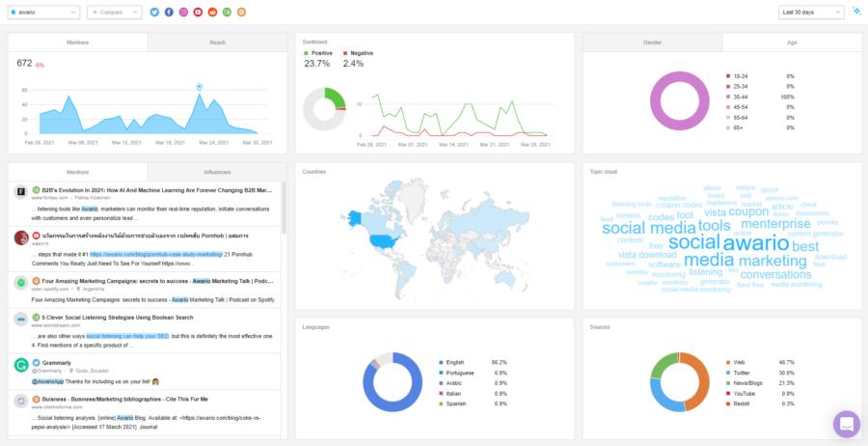Image resolution: width=868 pixels, height=446 pixels.
Task: Click the news icon beside B2B's Evolution mention
Action: pos(36,189)
